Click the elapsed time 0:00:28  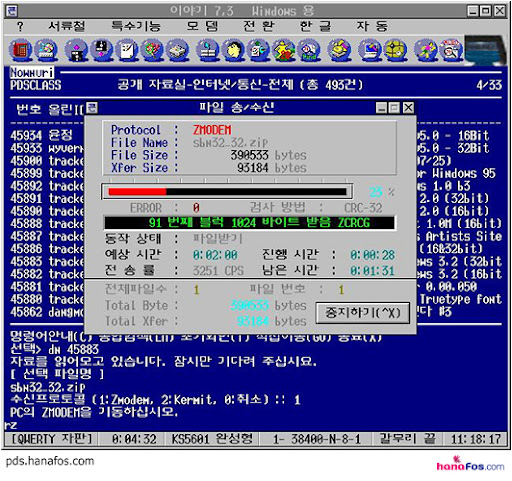pos(372,255)
